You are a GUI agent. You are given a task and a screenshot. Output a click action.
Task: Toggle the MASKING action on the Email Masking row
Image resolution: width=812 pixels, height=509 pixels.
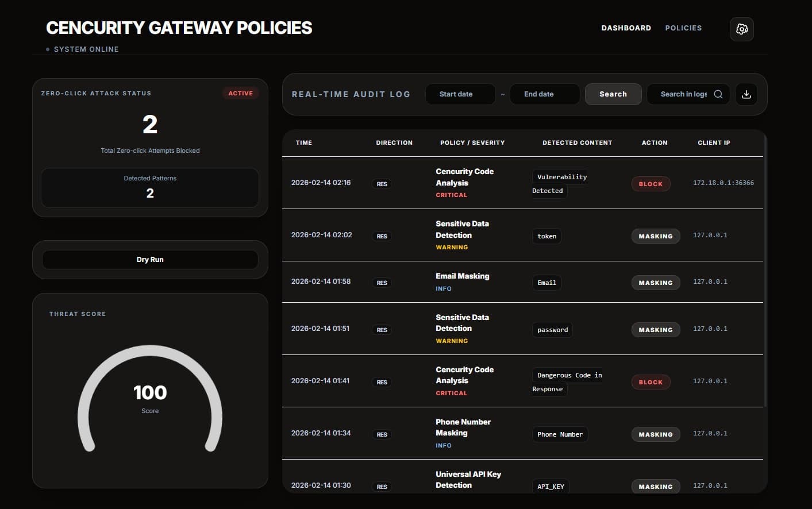click(x=656, y=282)
